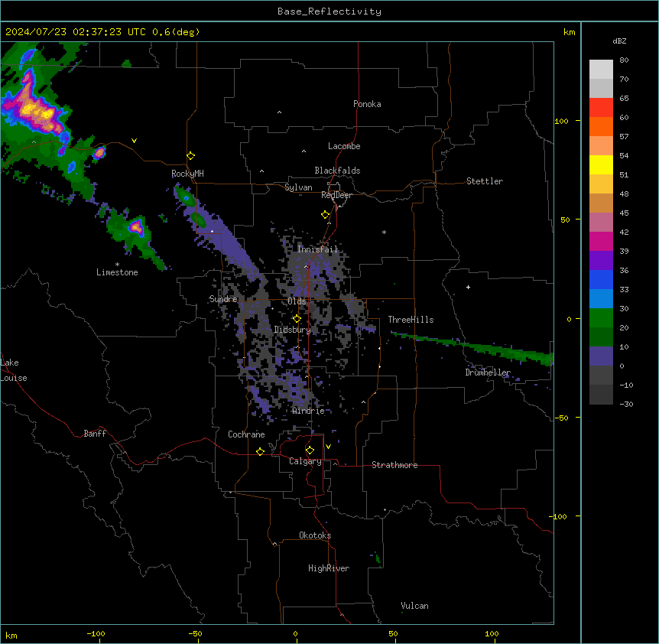Click the Didsbury town label
This screenshot has width=659, height=644.
(293, 330)
